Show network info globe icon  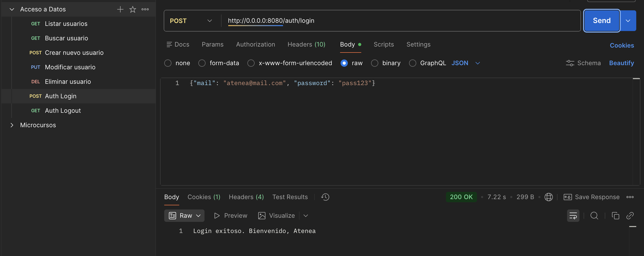click(548, 197)
